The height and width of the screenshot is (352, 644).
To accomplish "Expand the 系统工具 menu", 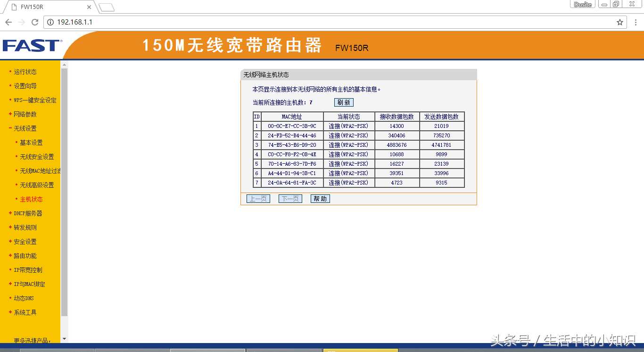I will click(x=25, y=312).
